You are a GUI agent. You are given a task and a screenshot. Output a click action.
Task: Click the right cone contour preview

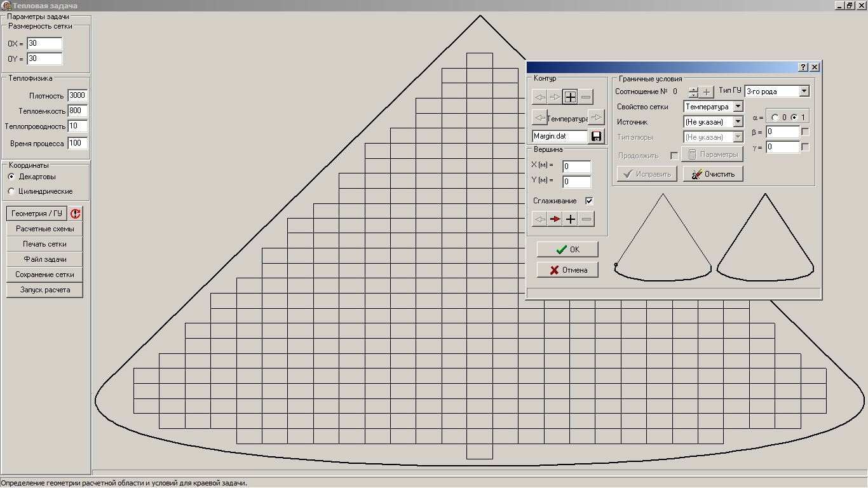click(x=765, y=236)
